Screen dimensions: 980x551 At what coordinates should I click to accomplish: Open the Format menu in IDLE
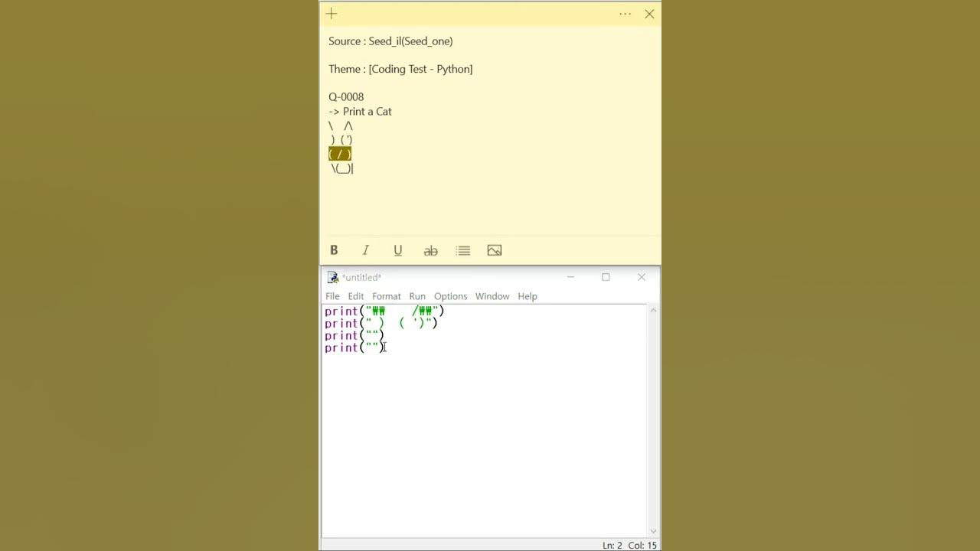click(x=387, y=296)
